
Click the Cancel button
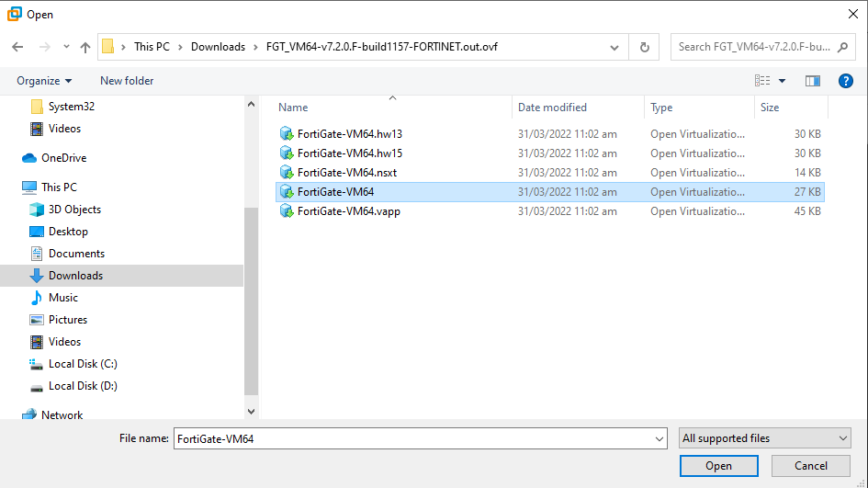click(x=811, y=466)
